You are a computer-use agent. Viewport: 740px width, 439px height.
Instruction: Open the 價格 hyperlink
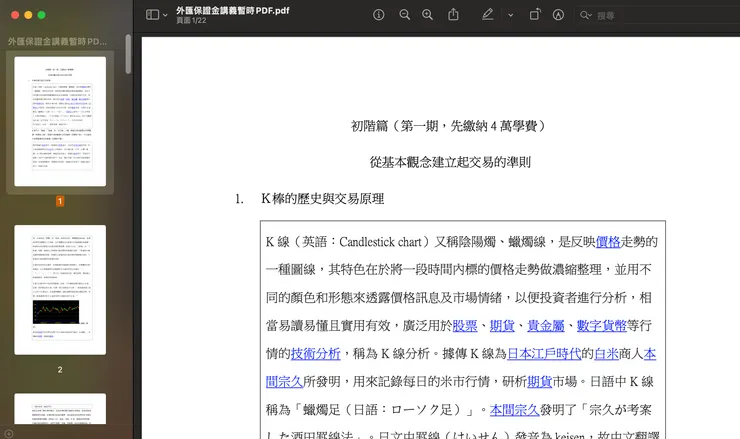[x=608, y=242]
